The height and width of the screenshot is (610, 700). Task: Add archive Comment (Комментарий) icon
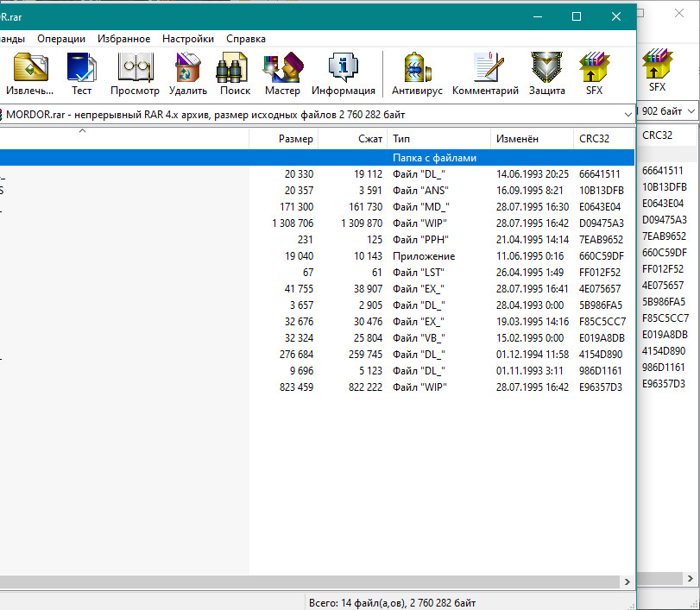(485, 73)
